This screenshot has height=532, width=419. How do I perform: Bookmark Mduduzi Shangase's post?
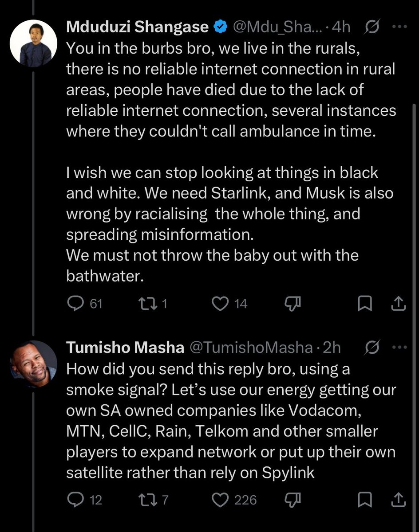[x=365, y=304]
